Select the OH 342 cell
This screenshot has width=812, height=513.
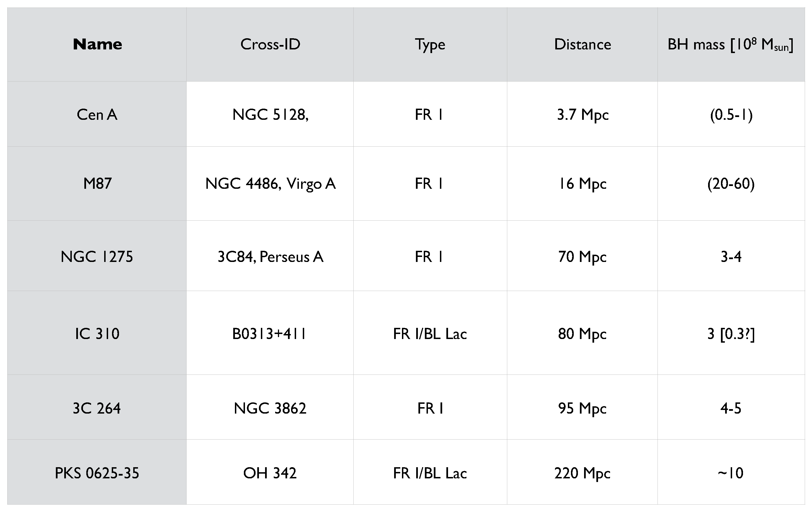(x=270, y=473)
